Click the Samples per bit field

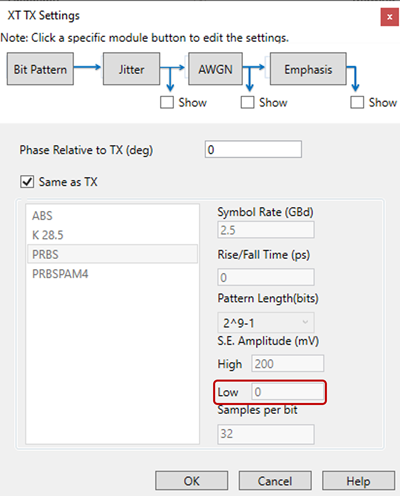click(266, 434)
